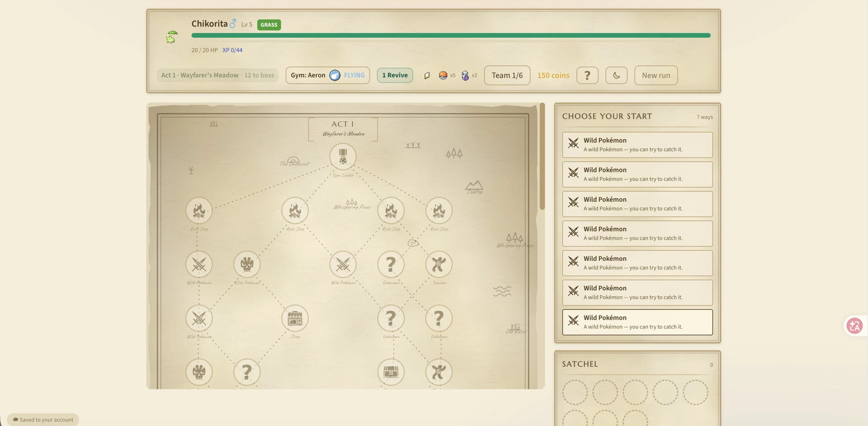Select the Wild Pokémon node below Whispering Pines
Image resolution: width=868 pixels, height=426 pixels.
point(343,264)
